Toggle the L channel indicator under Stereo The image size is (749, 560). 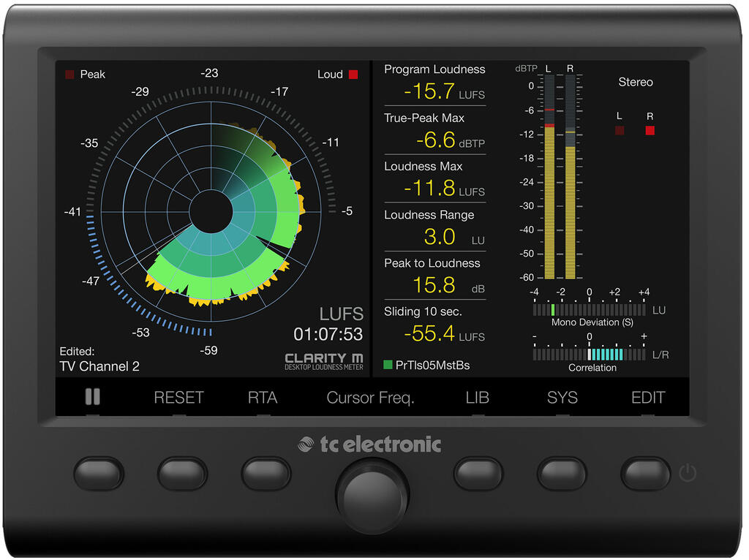[620, 131]
